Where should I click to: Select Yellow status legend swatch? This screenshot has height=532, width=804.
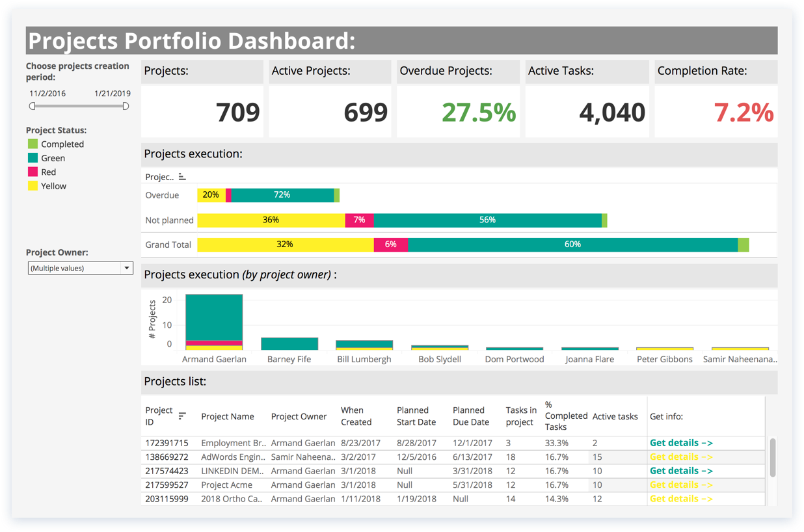point(33,186)
